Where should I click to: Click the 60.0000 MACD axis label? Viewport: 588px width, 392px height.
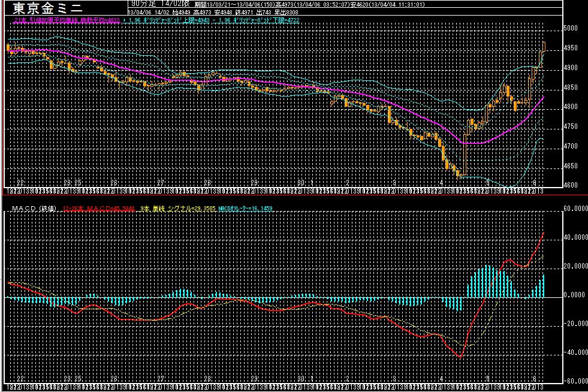575,209
